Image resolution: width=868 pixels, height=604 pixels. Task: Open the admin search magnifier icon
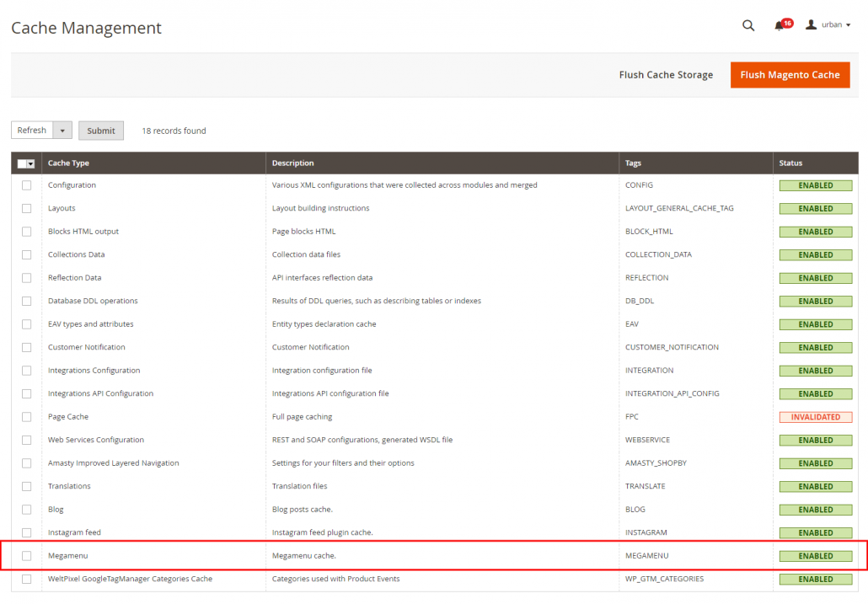[748, 25]
